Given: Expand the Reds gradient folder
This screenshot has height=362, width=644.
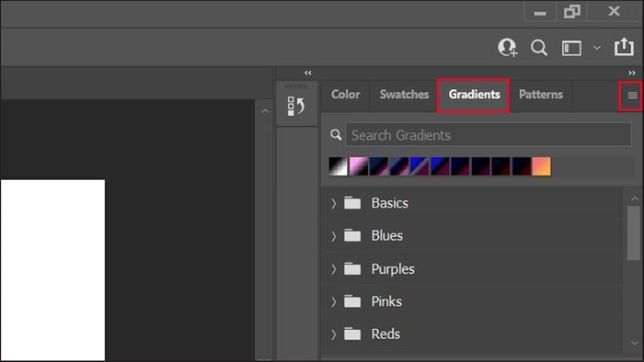Looking at the screenshot, I should 333,334.
